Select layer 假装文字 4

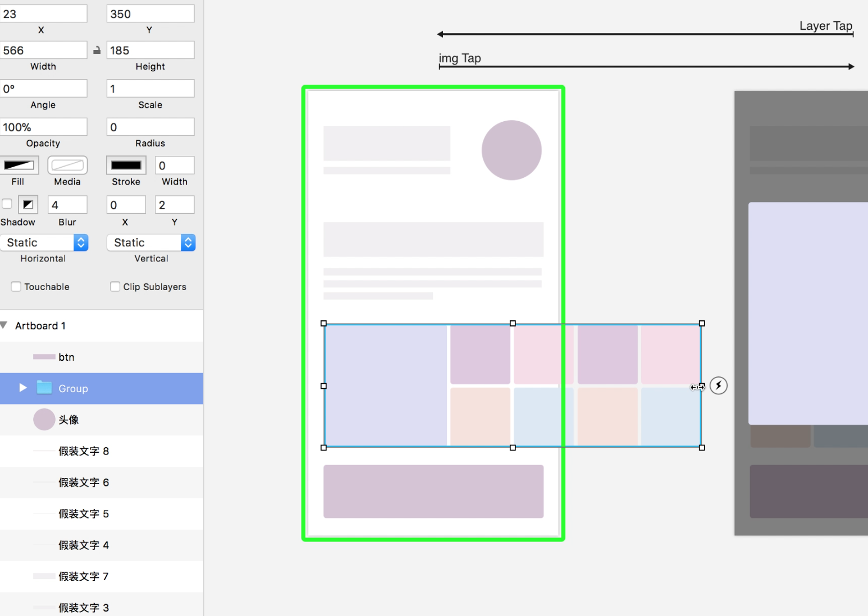click(102, 546)
